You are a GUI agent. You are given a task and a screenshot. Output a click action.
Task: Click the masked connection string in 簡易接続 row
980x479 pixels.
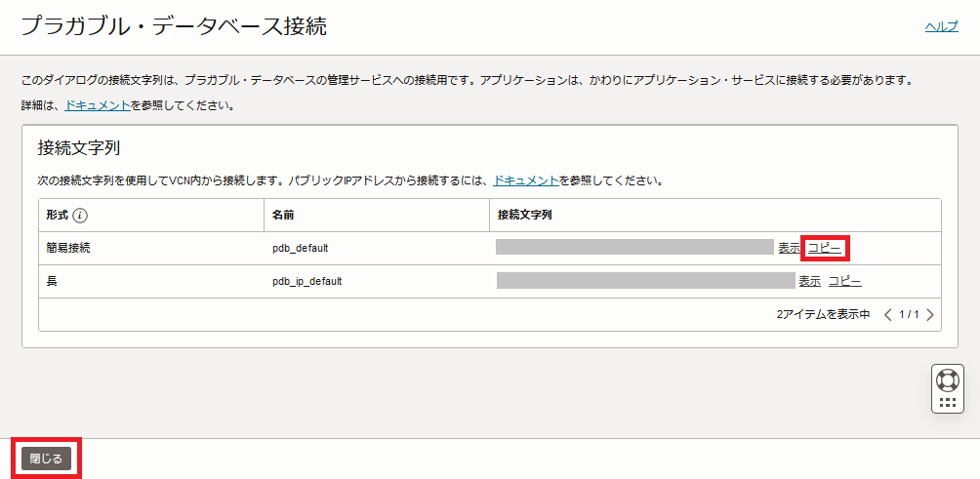pyautogui.click(x=634, y=247)
